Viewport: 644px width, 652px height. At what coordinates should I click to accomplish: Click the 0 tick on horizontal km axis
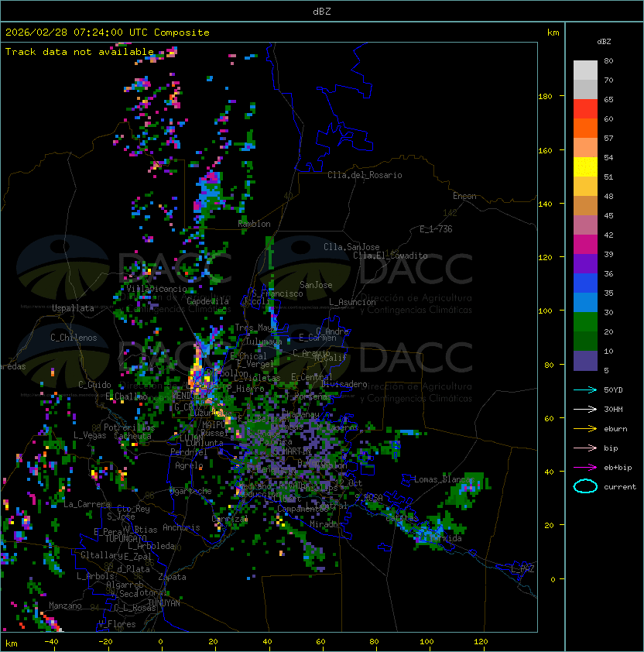coord(160,642)
